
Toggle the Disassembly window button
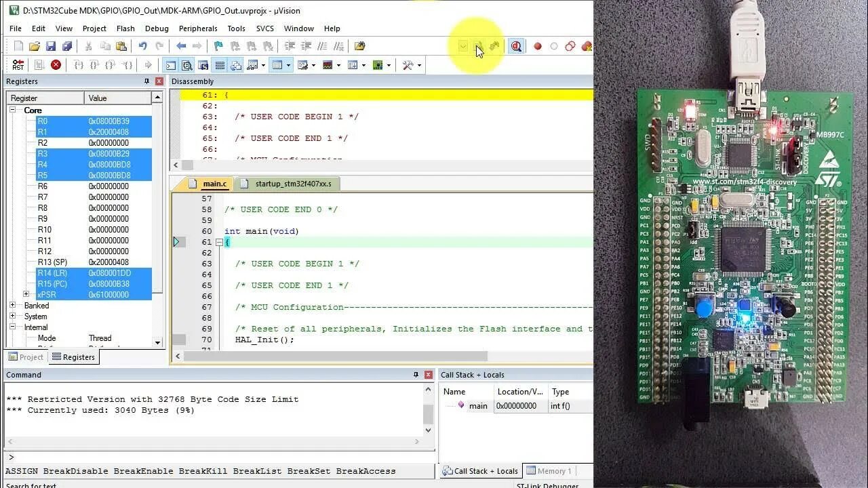(x=186, y=65)
